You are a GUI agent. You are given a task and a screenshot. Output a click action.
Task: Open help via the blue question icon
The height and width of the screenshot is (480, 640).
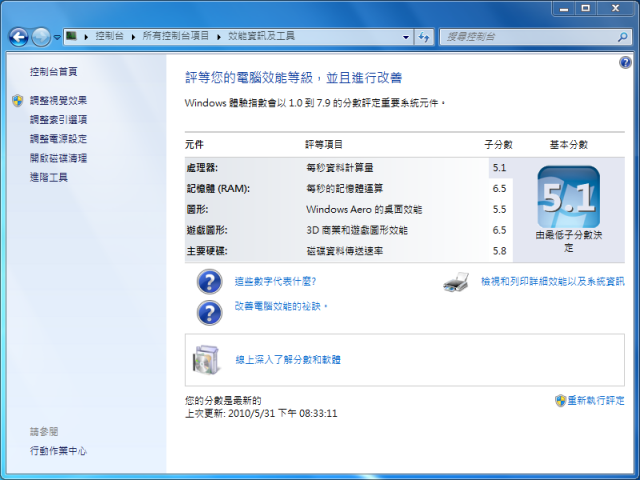[x=625, y=62]
